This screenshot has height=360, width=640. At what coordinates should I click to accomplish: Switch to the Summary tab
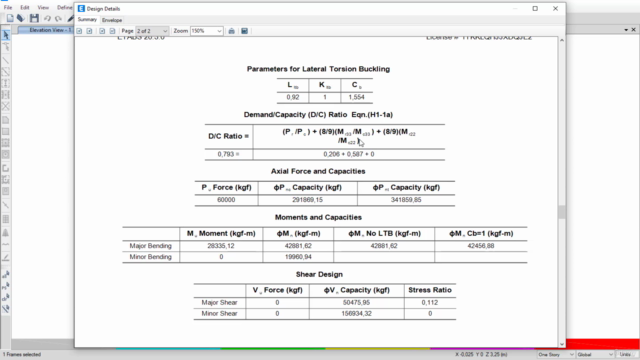click(87, 20)
